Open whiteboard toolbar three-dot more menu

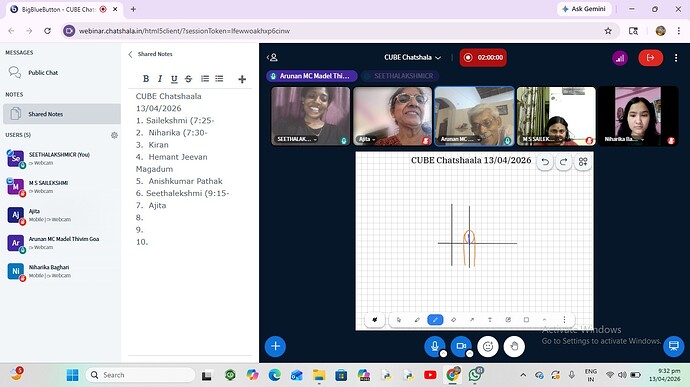[564, 320]
